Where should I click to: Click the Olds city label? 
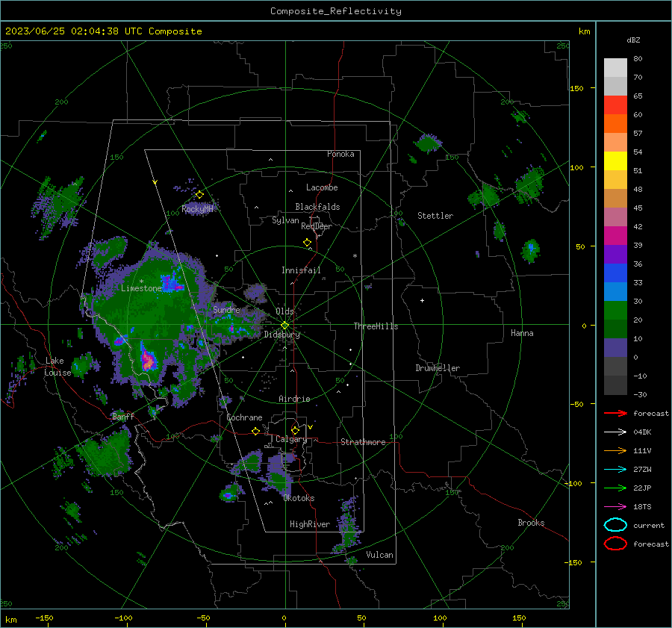(284, 311)
